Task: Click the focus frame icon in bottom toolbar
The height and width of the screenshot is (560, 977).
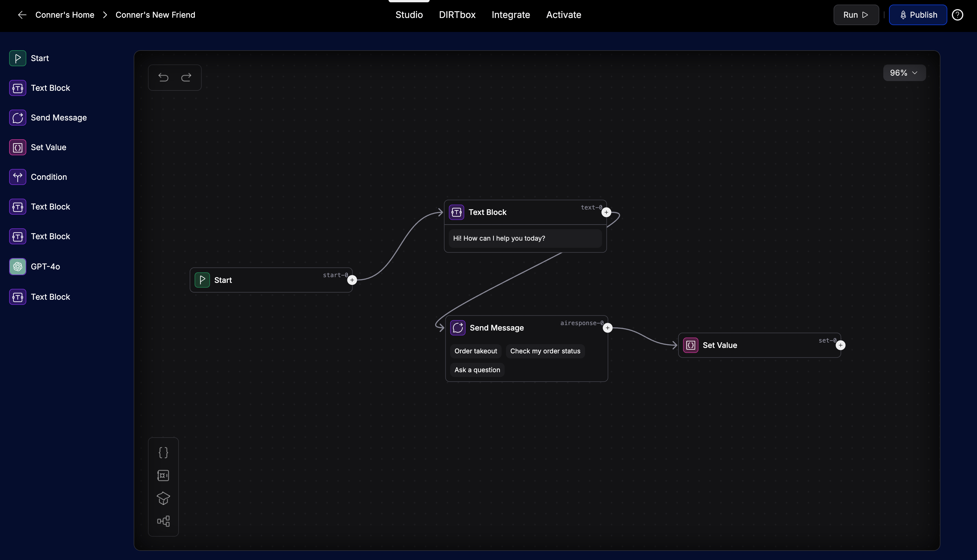Action: click(x=163, y=476)
